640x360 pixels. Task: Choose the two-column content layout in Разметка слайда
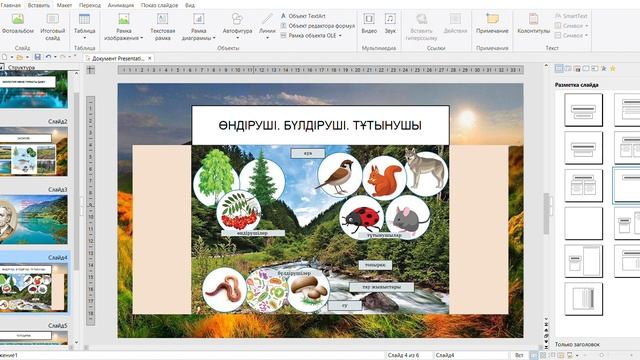583,185
